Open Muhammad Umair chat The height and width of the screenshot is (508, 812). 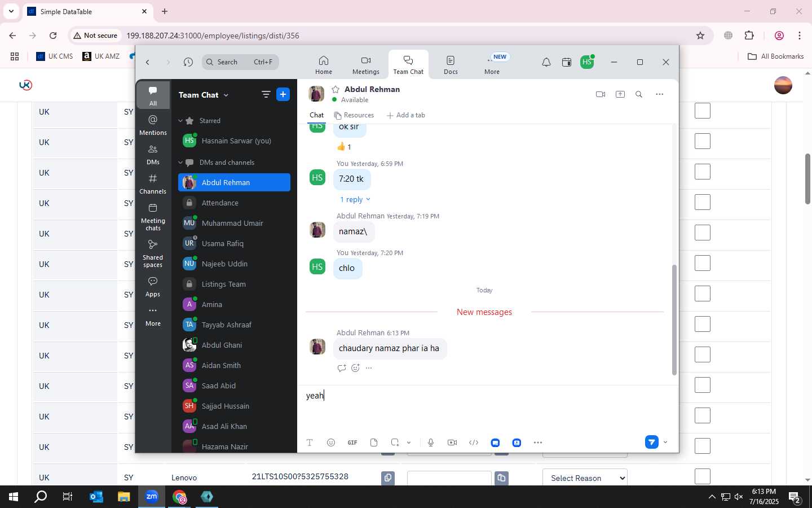[x=234, y=224]
